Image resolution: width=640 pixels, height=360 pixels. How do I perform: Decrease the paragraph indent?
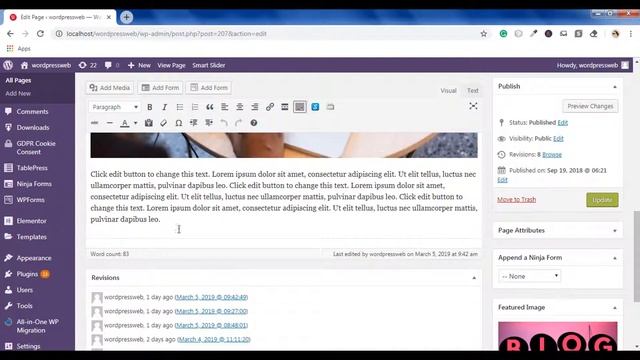click(x=193, y=123)
